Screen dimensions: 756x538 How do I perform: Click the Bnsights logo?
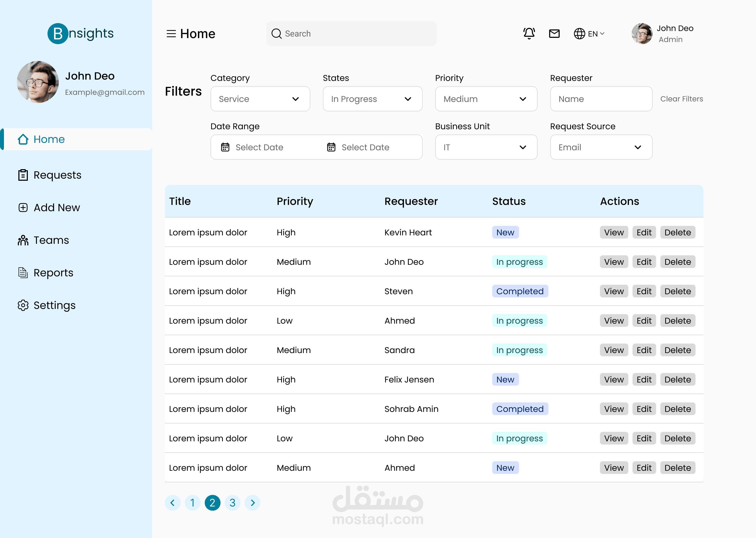80,33
